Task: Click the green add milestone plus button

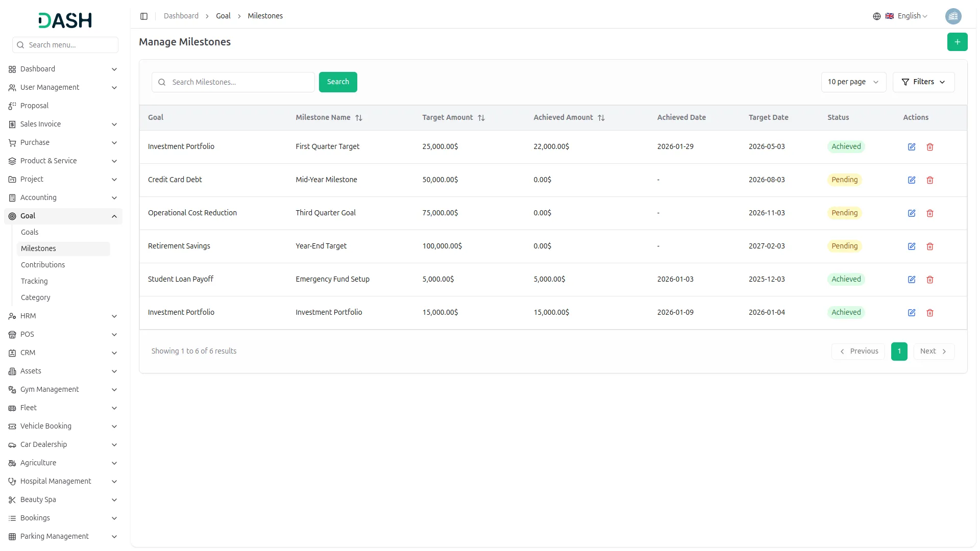Action: pyautogui.click(x=957, y=42)
